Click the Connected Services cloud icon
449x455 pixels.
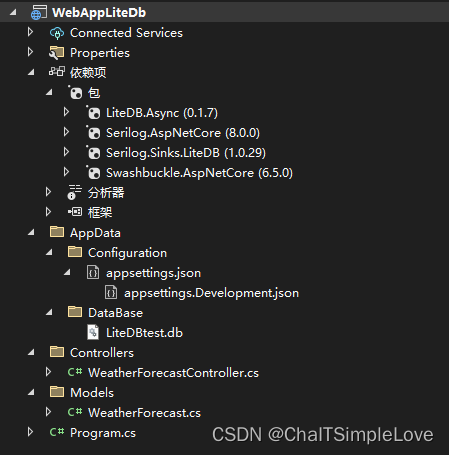(57, 33)
